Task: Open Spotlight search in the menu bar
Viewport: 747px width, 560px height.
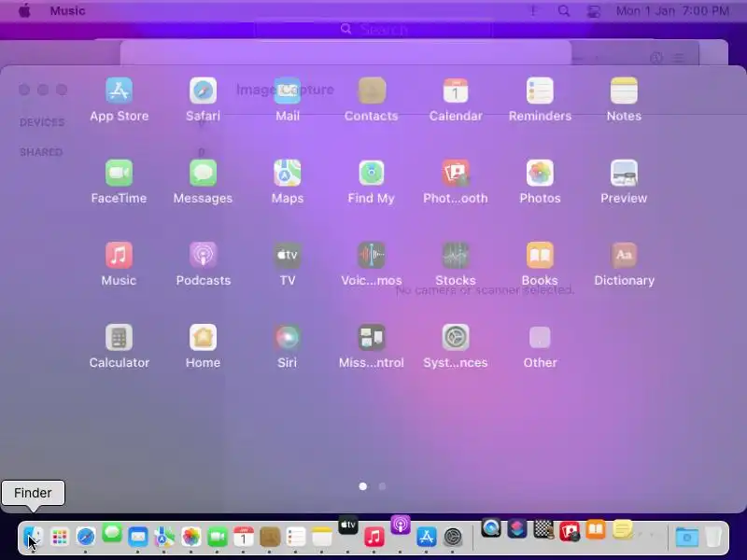Action: [x=564, y=10]
